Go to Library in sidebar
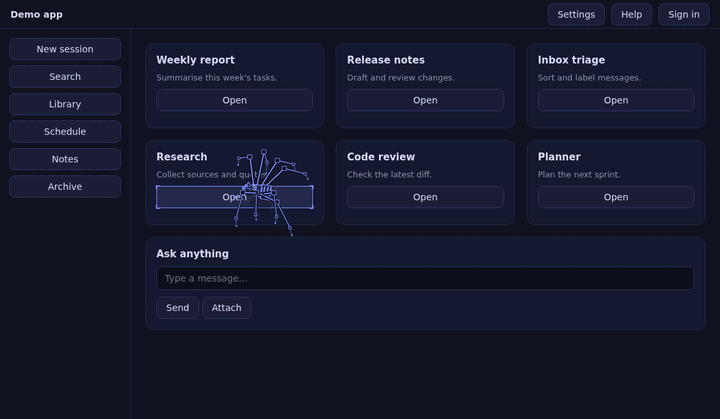This screenshot has height=419, width=720. coord(65,104)
